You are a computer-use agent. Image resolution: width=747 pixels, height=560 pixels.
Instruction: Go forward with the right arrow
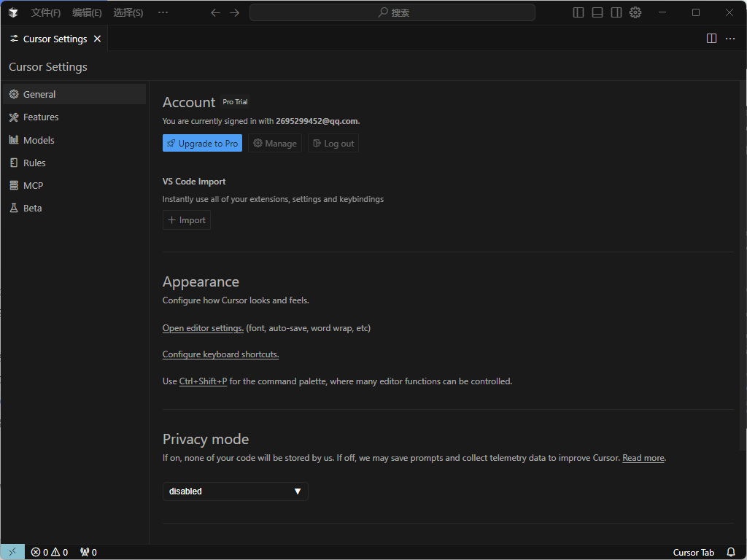pyautogui.click(x=235, y=13)
